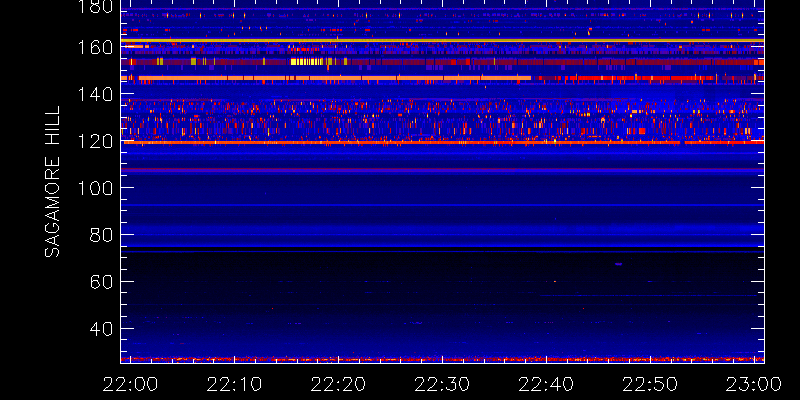This screenshot has height=400, width=800.
Task: Click the 22:30 time axis label
Action: point(442,384)
